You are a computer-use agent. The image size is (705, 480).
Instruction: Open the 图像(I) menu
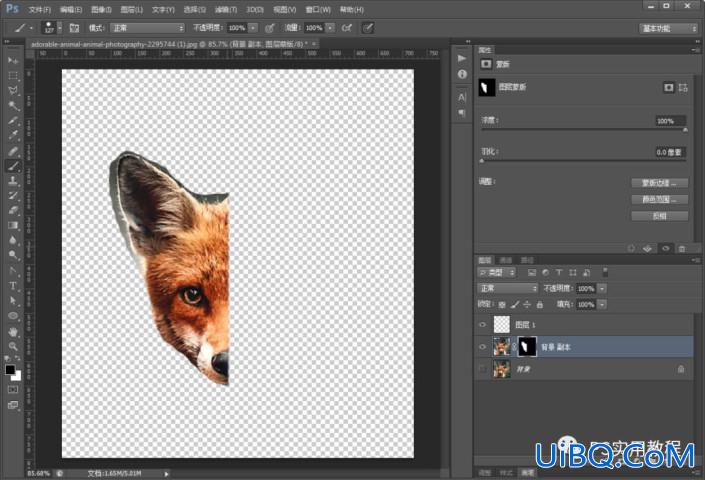point(101,9)
